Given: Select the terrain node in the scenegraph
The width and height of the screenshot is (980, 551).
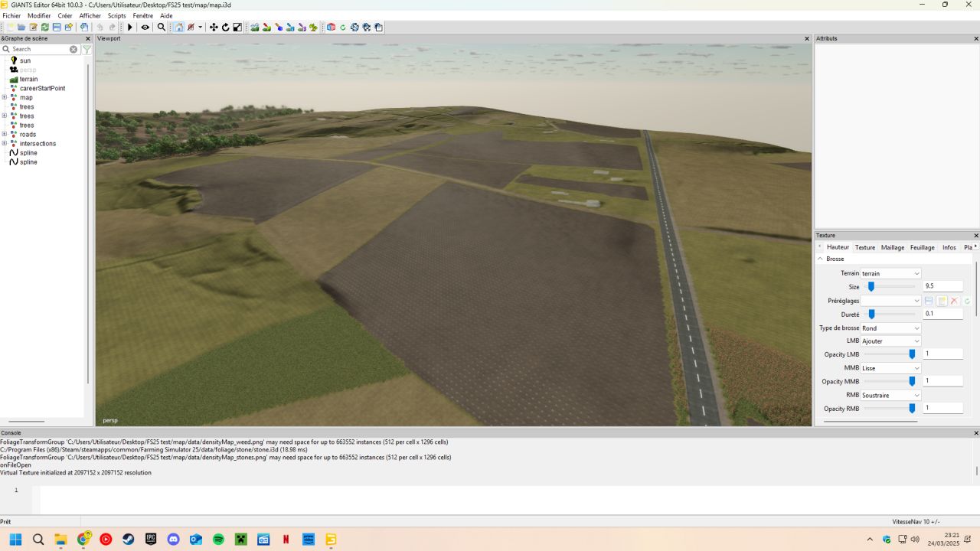Looking at the screenshot, I should 28,79.
